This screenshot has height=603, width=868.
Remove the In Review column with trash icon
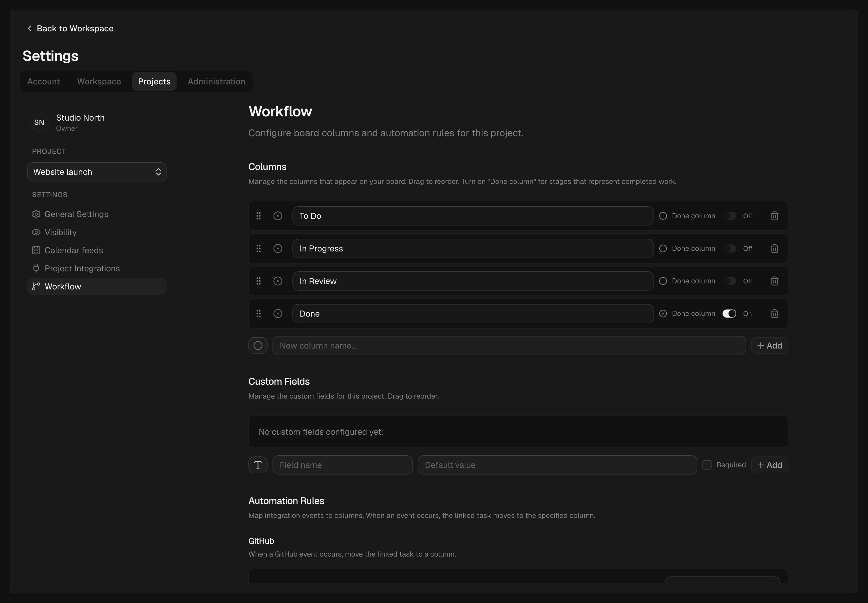tap(774, 281)
